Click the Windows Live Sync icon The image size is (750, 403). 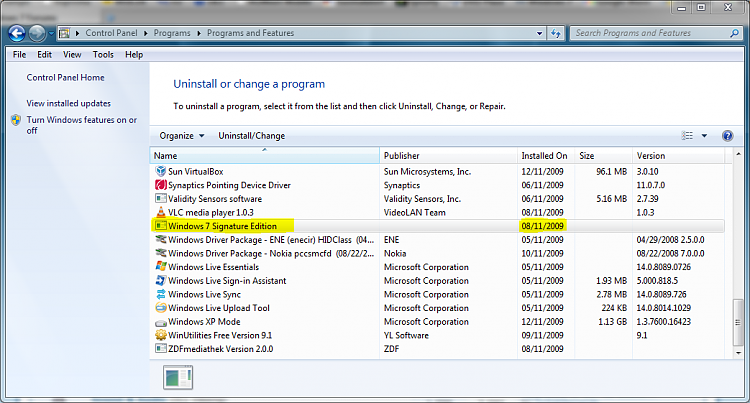coord(161,294)
